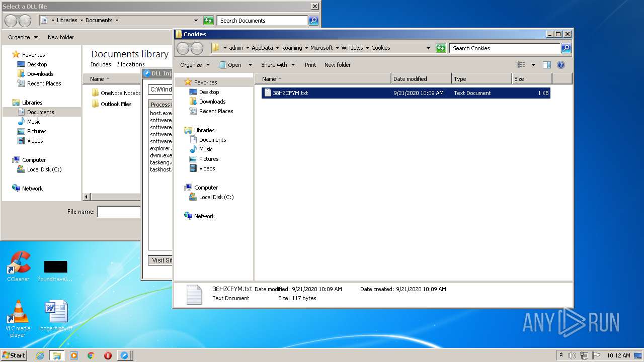
Task: Click Start button on taskbar
Action: (x=14, y=355)
